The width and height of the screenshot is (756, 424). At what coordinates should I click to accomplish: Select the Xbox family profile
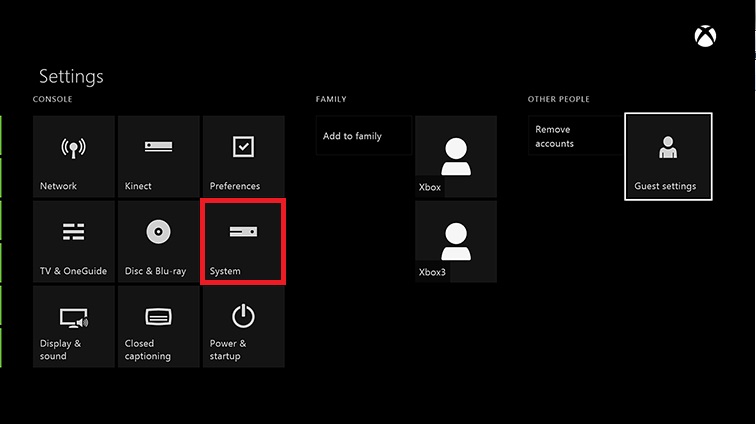pyautogui.click(x=456, y=156)
